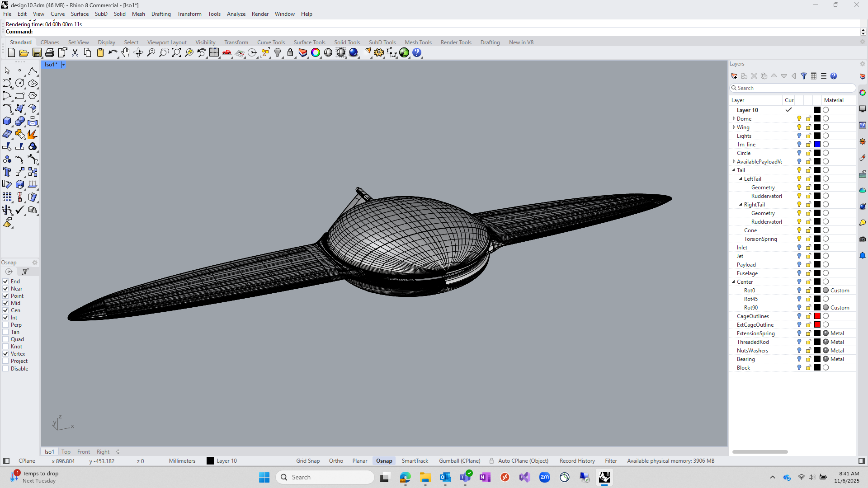Viewport: 868px width, 488px height.
Task: Click the Gumball (CPlane) status button
Action: click(459, 461)
